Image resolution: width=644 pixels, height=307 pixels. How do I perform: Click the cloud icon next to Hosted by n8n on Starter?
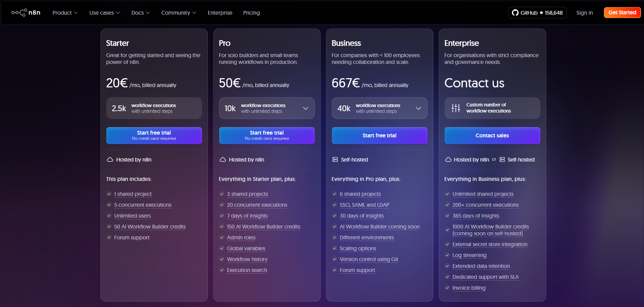coord(110,159)
